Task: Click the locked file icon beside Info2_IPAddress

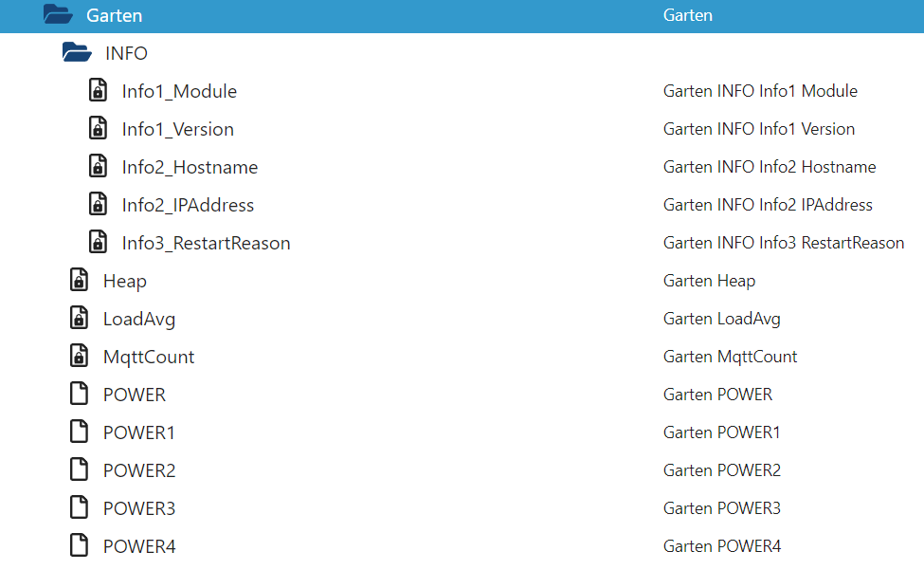Action: point(98,205)
